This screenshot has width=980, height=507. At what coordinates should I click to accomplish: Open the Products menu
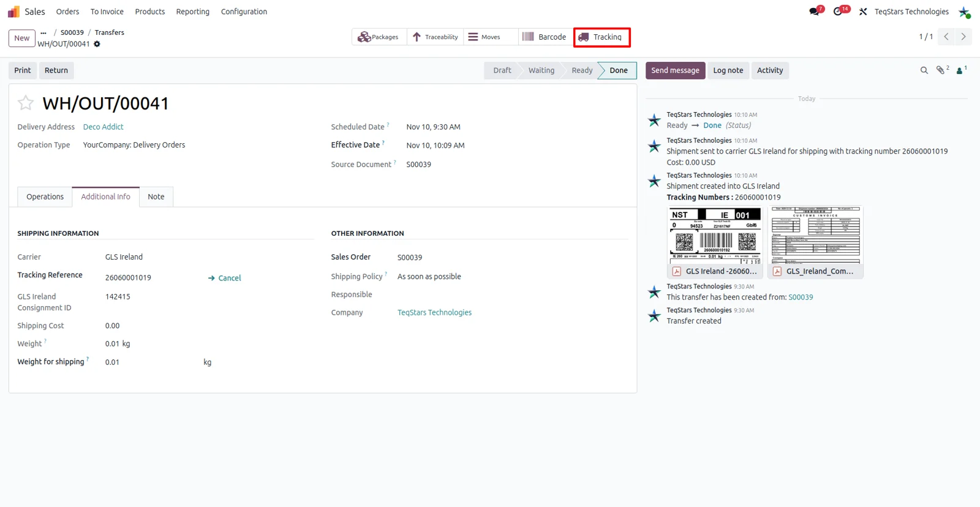pos(150,12)
